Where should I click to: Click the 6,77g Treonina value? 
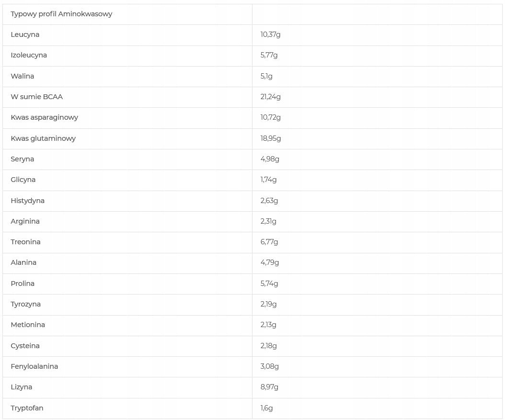coord(269,242)
